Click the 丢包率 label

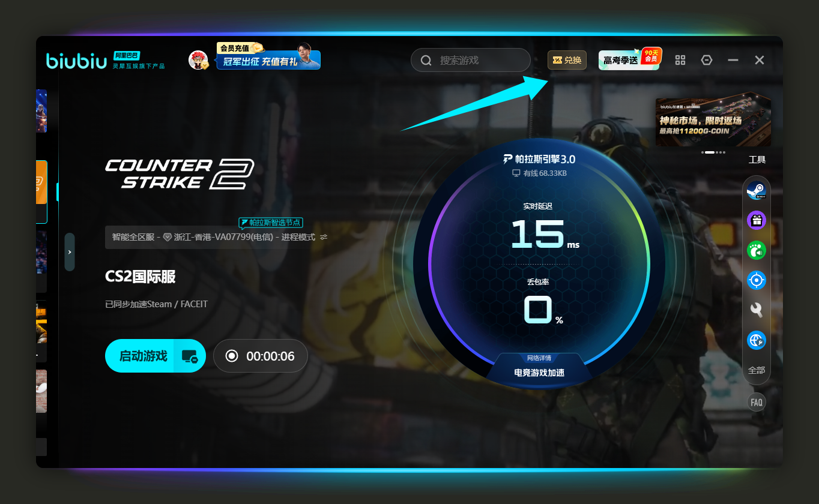(537, 283)
